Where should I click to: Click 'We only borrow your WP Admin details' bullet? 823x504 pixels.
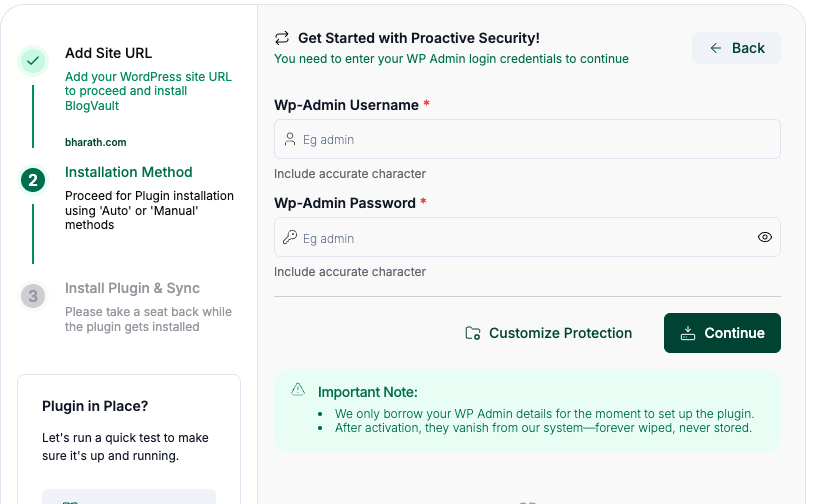pos(544,414)
